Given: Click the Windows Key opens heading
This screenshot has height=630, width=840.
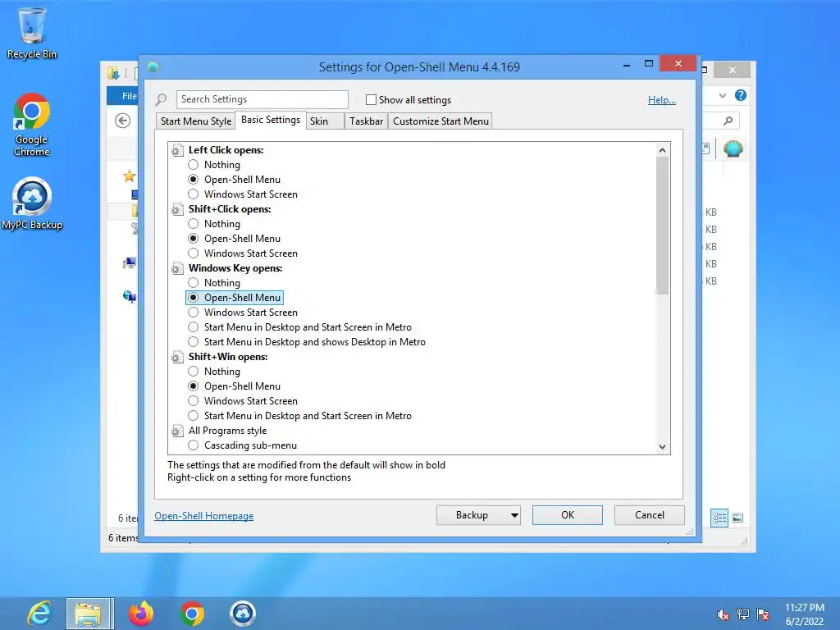Looking at the screenshot, I should click(235, 268).
